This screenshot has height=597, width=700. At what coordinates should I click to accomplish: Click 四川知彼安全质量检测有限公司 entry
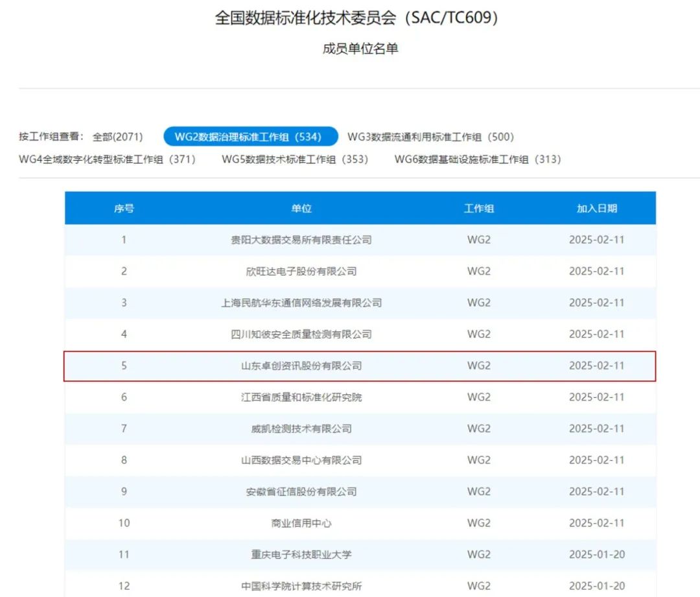(301, 334)
